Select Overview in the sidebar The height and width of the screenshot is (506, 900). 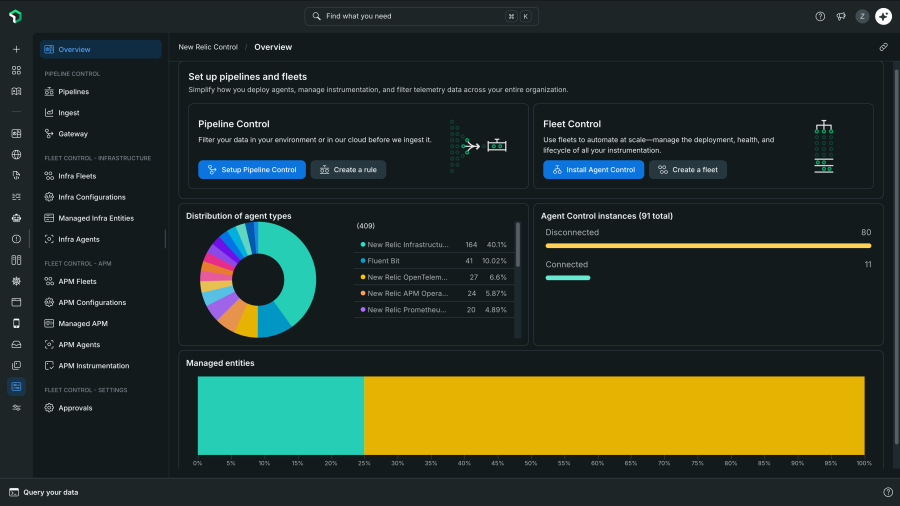[100, 49]
